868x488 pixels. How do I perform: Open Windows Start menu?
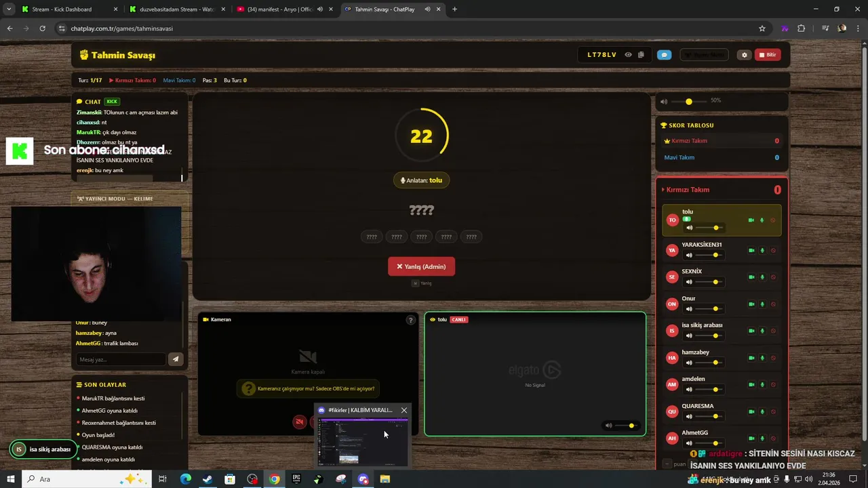(10, 479)
